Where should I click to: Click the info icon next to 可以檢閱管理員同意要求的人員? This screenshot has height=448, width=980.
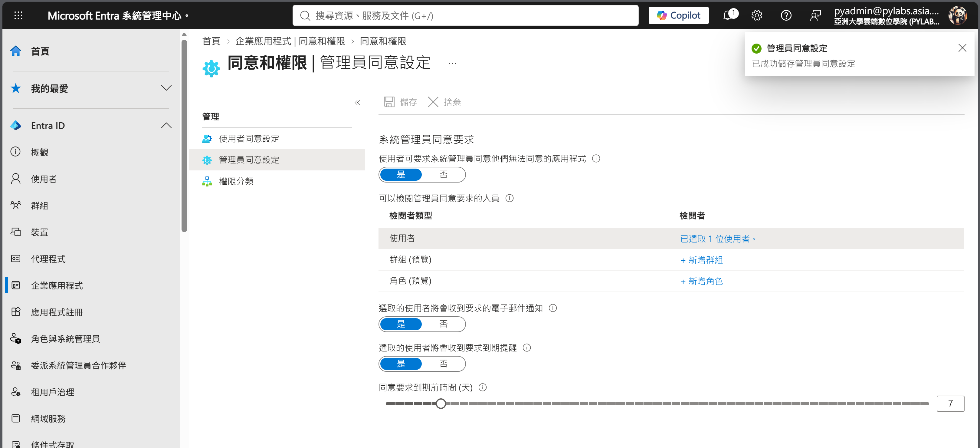pyautogui.click(x=510, y=198)
